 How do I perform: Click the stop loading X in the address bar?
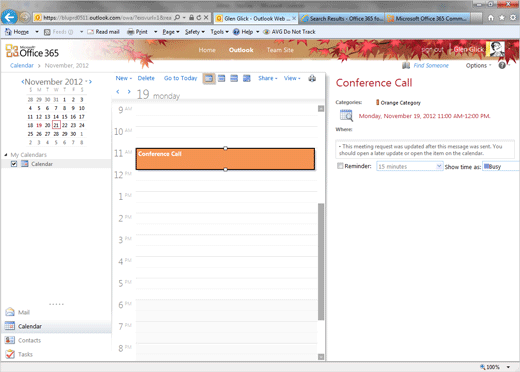click(x=206, y=17)
